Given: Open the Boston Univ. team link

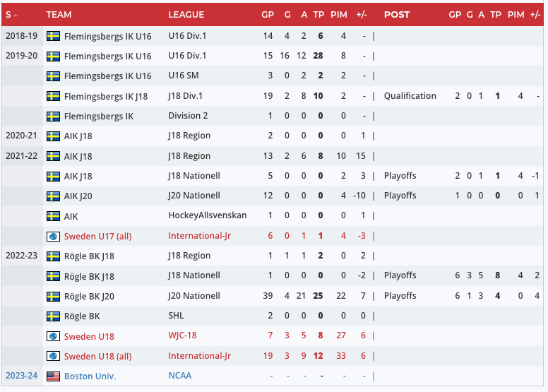Looking at the screenshot, I should pos(90,376).
